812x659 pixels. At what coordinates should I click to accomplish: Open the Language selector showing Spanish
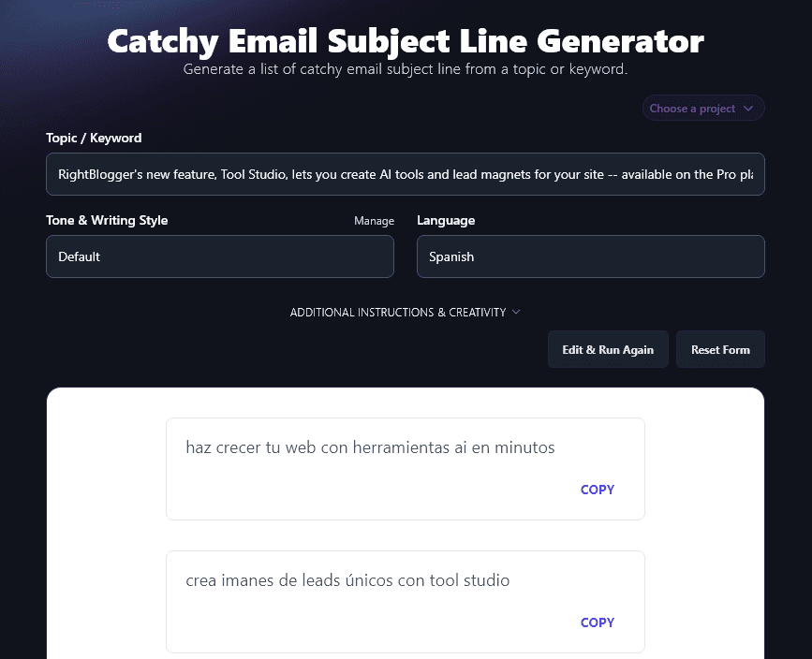(x=590, y=256)
